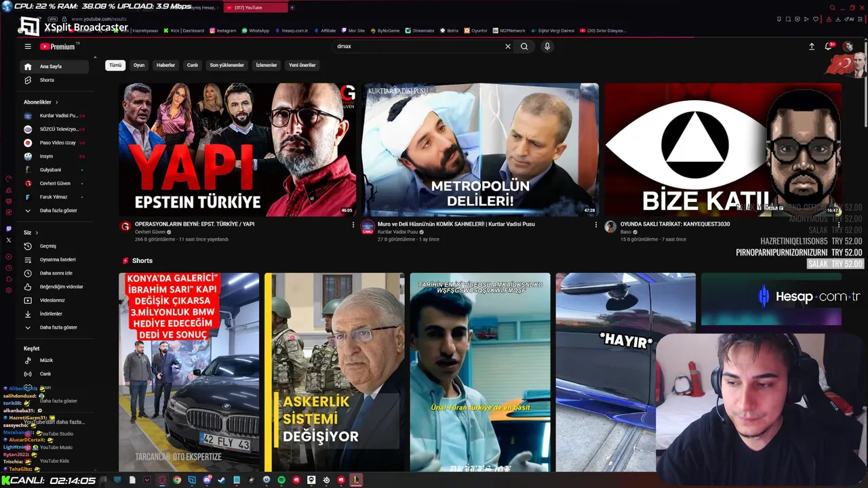
Task: Open Insym subscription channel
Action: pyautogui.click(x=54, y=157)
